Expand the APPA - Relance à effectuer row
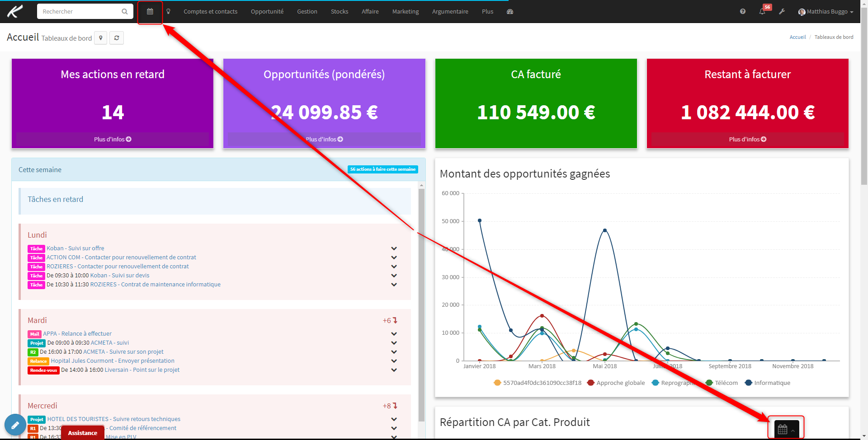 click(394, 334)
